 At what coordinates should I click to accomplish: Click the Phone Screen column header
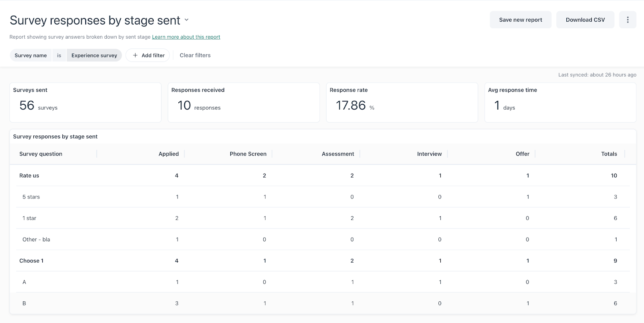pos(248,154)
